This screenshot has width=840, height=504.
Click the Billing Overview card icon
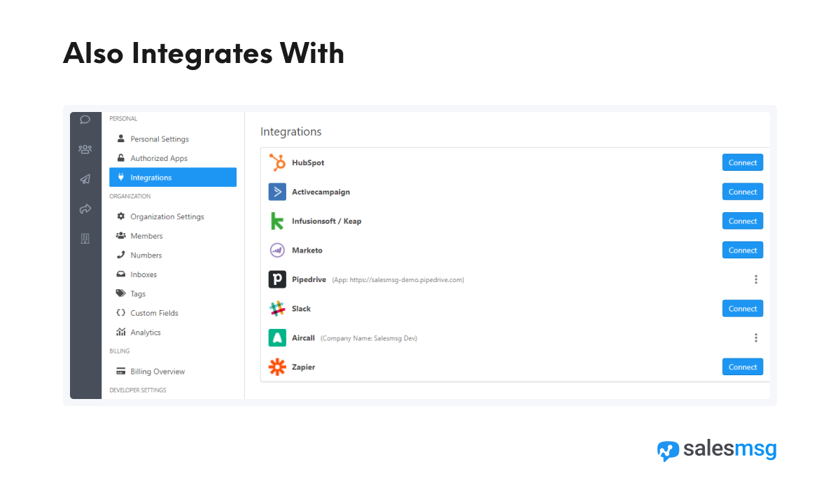tap(120, 372)
